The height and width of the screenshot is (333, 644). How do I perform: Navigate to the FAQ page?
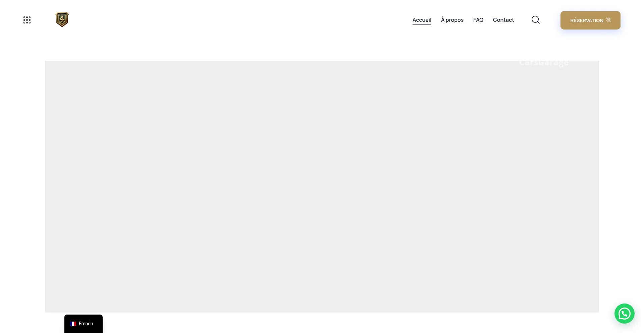(478, 20)
